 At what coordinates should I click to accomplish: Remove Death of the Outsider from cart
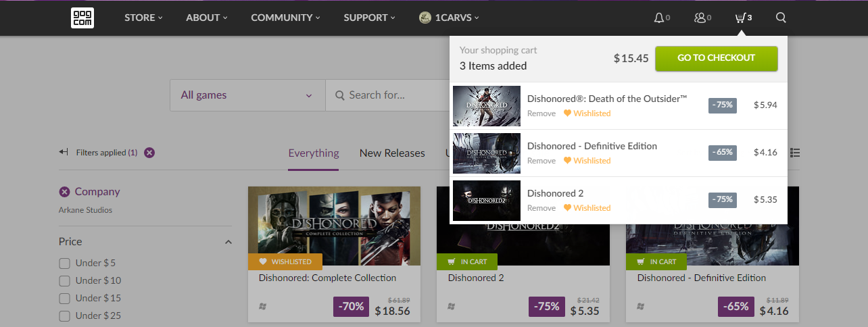click(x=541, y=114)
